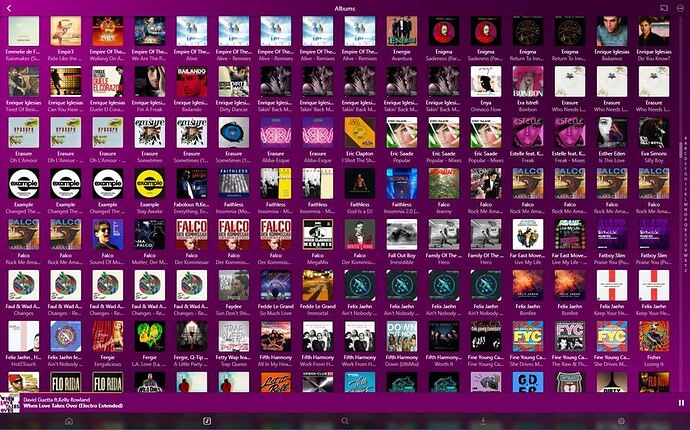Open Enrique Iglesias 'Tired Of Bein' album

tap(23, 82)
